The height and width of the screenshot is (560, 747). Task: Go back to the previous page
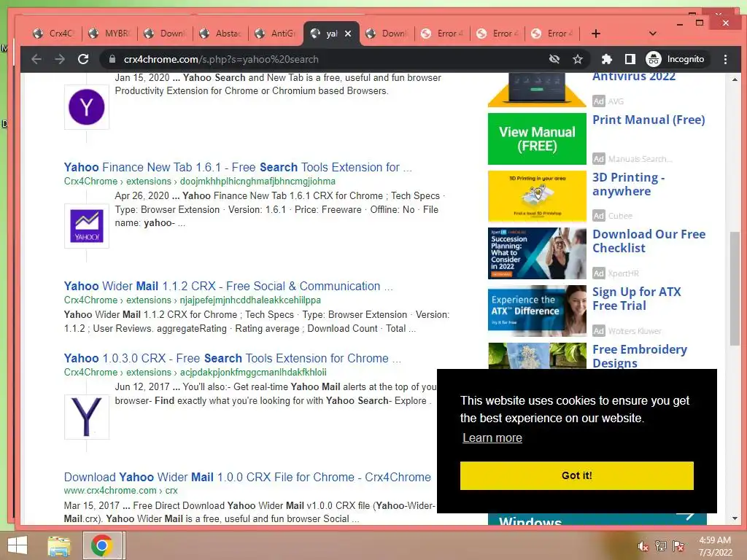tap(36, 59)
